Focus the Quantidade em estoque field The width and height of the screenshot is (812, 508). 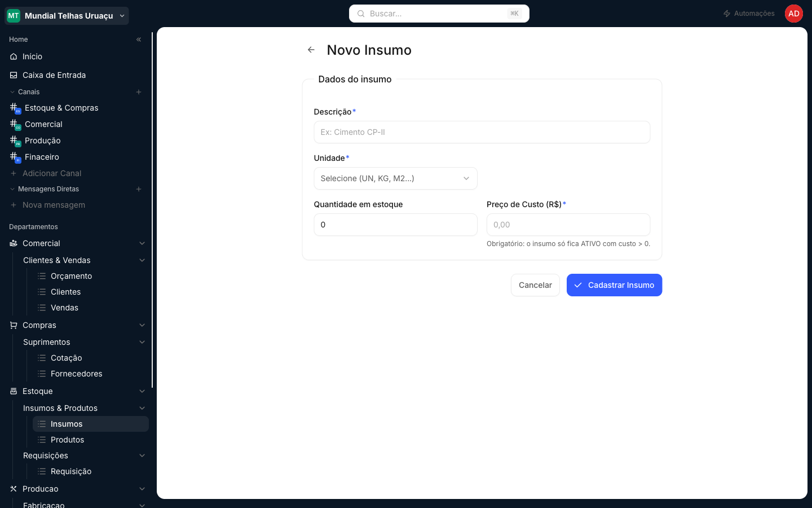[x=395, y=225]
